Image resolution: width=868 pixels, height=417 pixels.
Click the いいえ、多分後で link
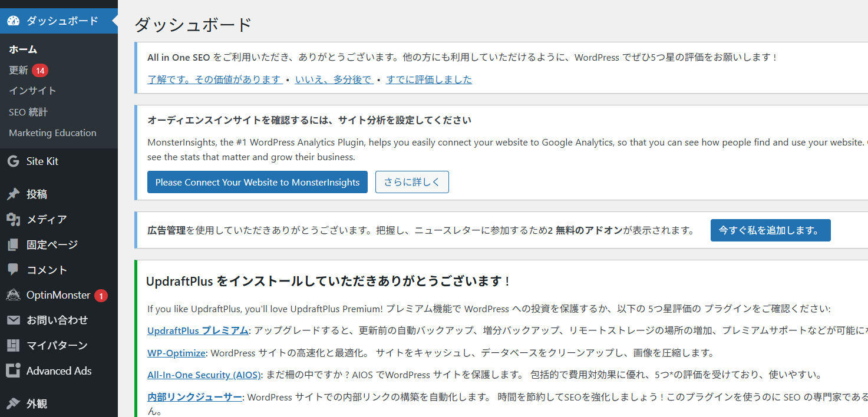(334, 80)
